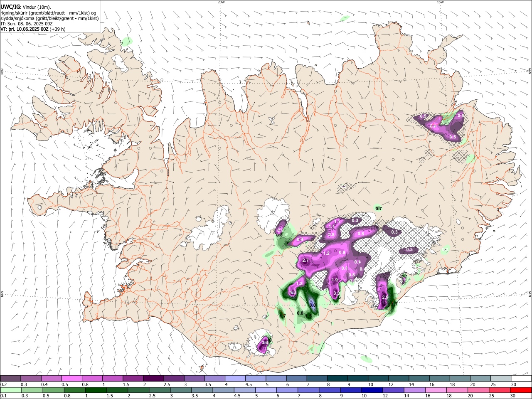Click the "0.7" rain value north of Vatnajökull
Screen dimensions: 532x399
(x=378, y=209)
